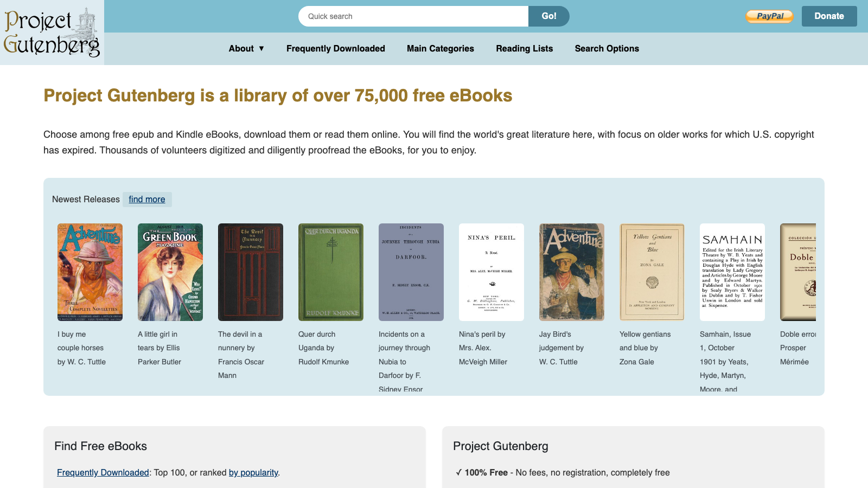The width and height of the screenshot is (868, 488).
Task: Open Reading Lists navigation item
Action: pos(524,48)
